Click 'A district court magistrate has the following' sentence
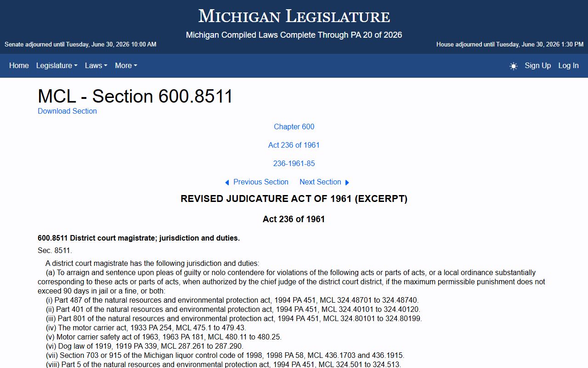 coord(153,264)
